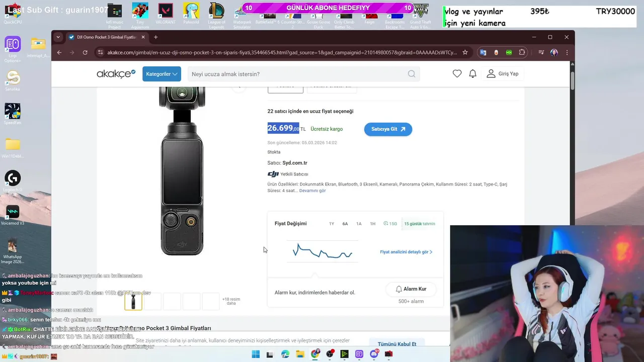Open the Google Translate extension icon
Screen dimensions: 644x362
pos(483,52)
